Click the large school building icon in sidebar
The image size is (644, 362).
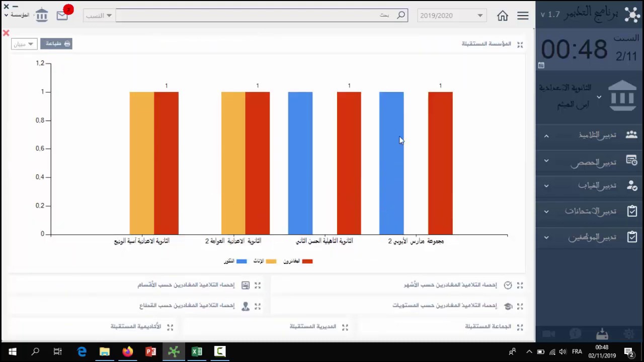point(622,96)
